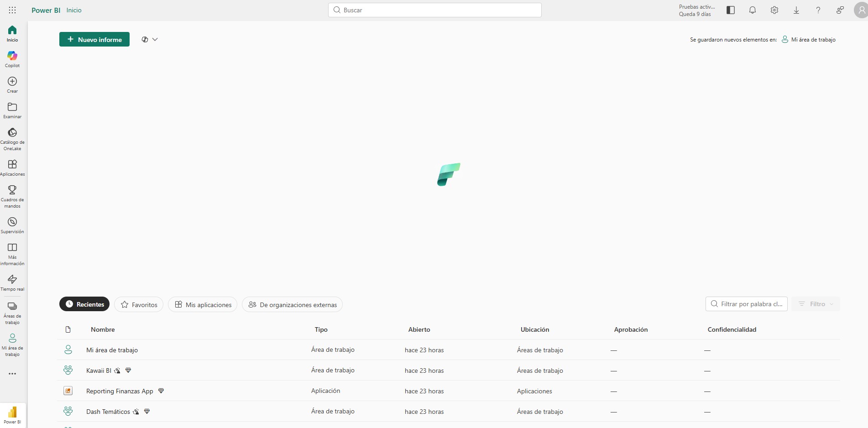This screenshot has width=868, height=428.
Task: Toggle the side panel layout icon
Action: pyautogui.click(x=731, y=10)
